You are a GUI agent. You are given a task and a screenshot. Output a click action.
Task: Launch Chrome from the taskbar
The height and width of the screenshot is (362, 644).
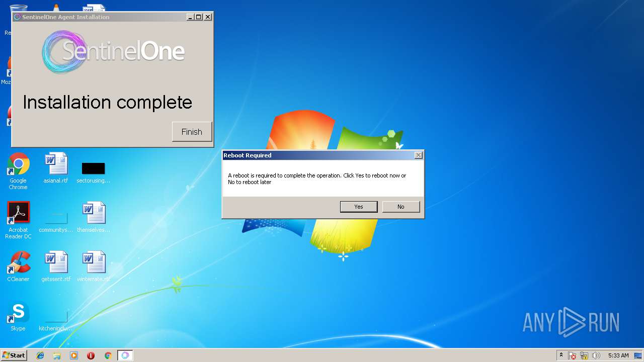pos(108,355)
